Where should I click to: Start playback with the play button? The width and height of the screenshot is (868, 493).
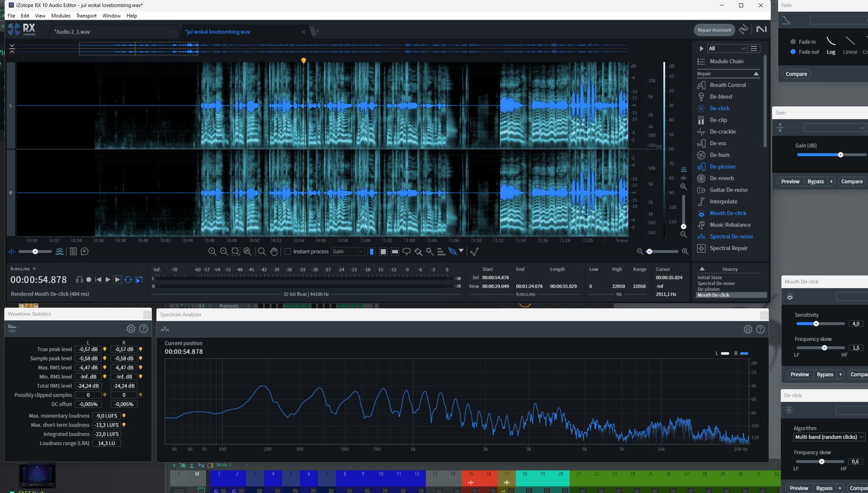point(108,280)
